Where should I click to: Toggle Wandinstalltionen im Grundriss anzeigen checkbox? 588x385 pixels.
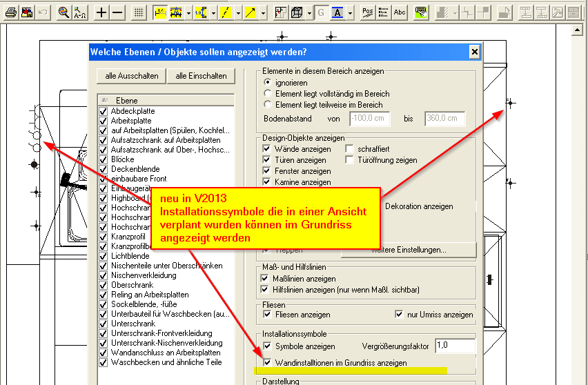coord(267,363)
